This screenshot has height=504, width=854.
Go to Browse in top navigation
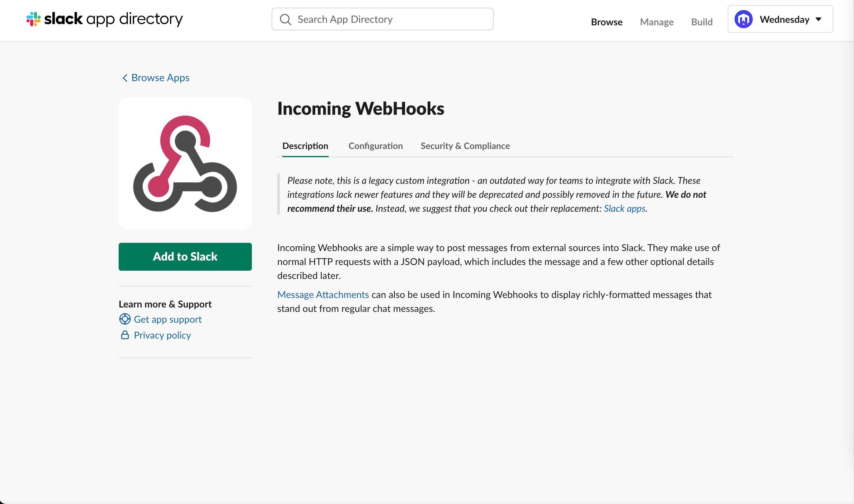tap(606, 22)
